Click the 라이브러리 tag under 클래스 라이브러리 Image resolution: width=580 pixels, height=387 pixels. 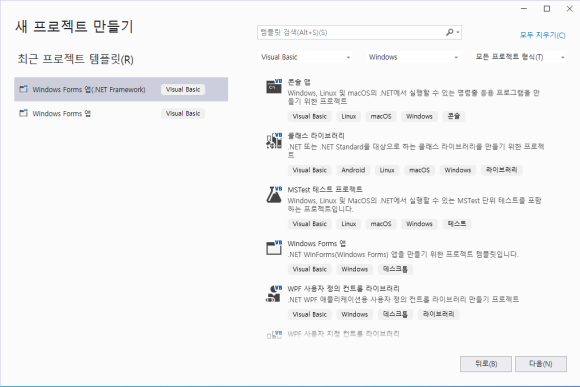click(502, 170)
